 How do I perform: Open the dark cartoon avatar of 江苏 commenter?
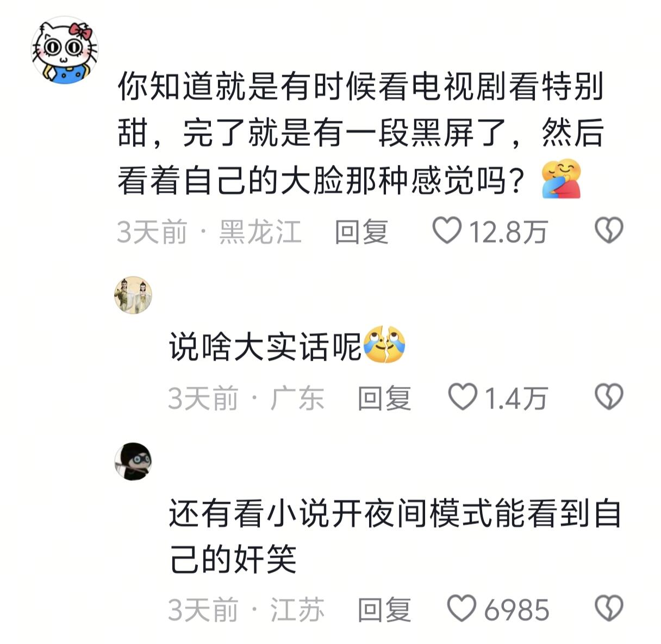[133, 461]
